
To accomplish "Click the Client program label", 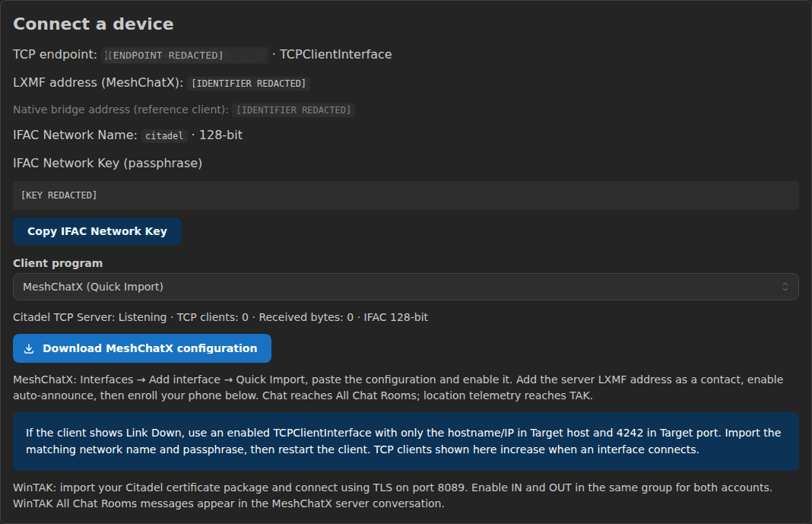I will pos(58,263).
